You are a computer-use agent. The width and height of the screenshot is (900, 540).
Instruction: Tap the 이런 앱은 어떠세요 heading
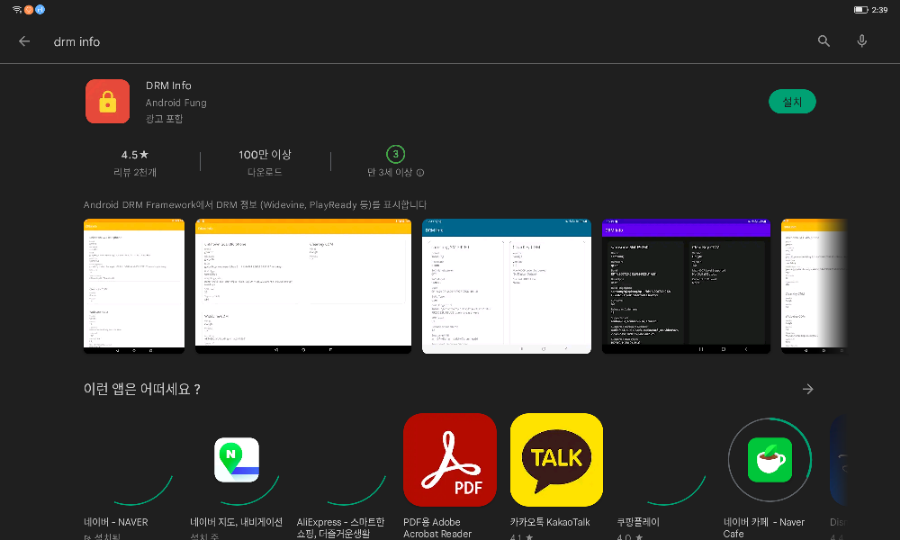coord(142,389)
